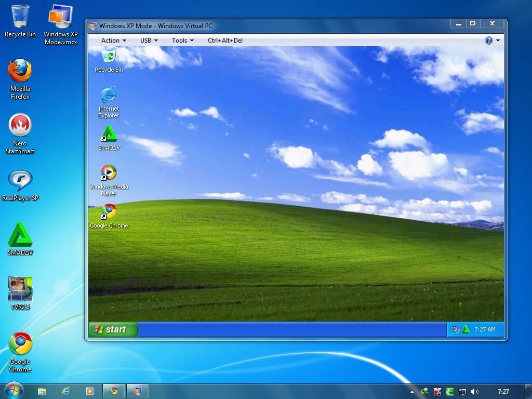The width and height of the screenshot is (532, 399).
Task: Open the Windows 7 Start orb
Action: (14, 391)
